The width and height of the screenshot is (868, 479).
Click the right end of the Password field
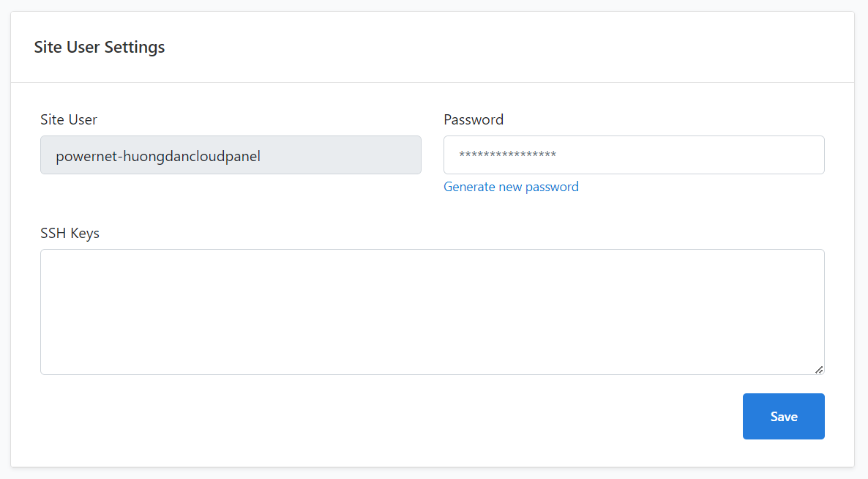[x=808, y=155]
